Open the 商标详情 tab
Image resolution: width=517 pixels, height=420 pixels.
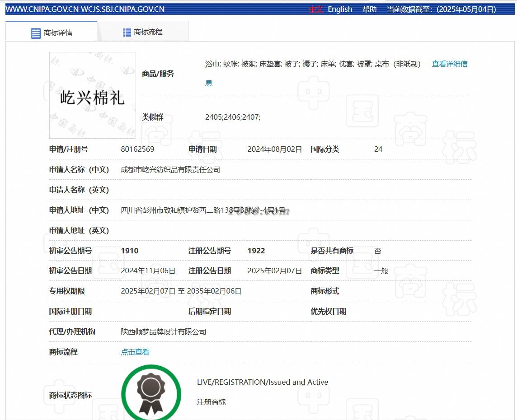(x=51, y=32)
